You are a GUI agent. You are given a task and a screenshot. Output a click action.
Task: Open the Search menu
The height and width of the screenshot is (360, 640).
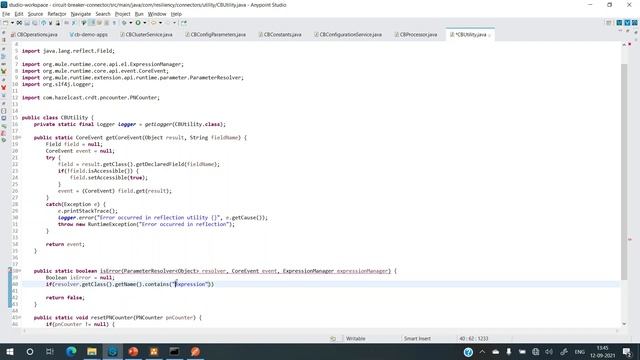click(x=103, y=14)
